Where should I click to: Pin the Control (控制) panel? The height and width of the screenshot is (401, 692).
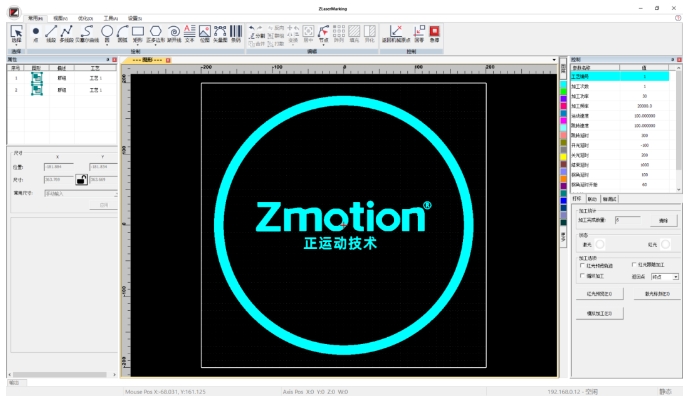673,60
